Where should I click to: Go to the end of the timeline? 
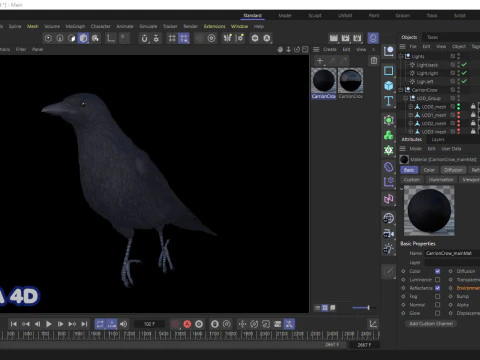(x=84, y=324)
